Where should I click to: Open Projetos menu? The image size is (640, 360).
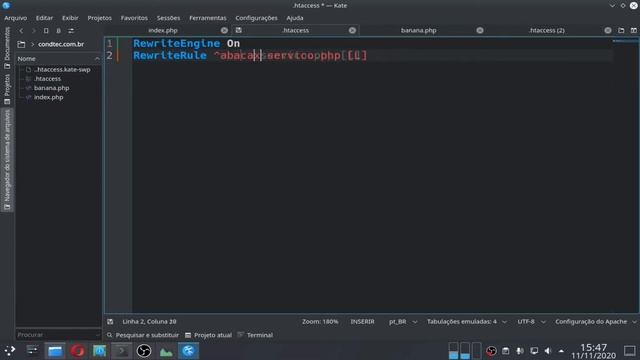(x=100, y=18)
